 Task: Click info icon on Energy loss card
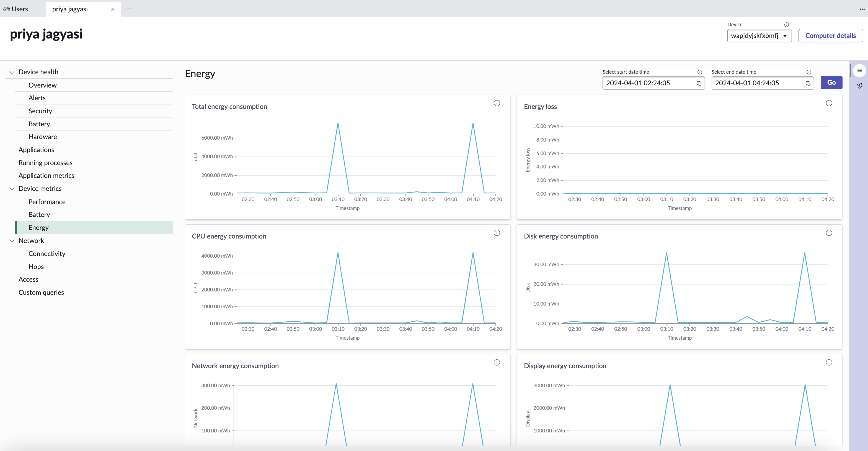(829, 103)
